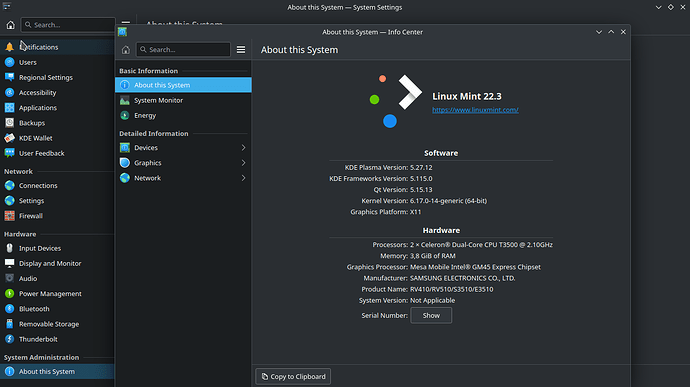Show the serial number
The width and height of the screenshot is (690, 387).
[431, 316]
